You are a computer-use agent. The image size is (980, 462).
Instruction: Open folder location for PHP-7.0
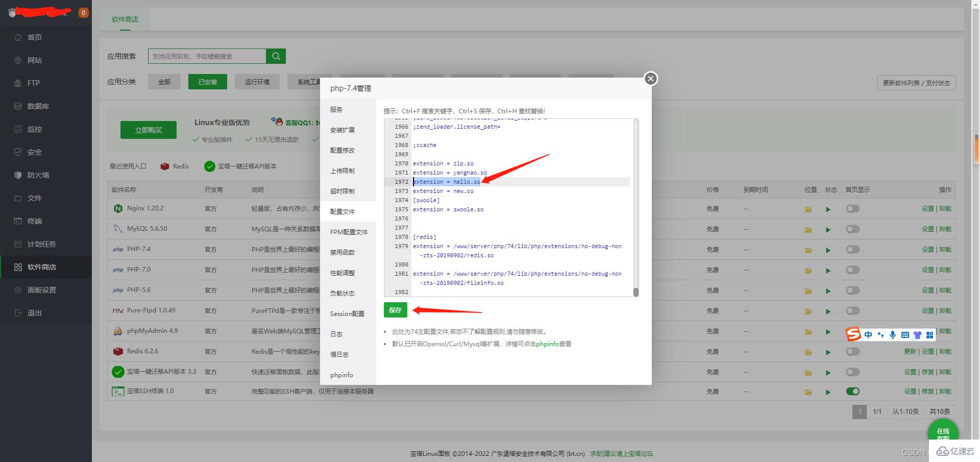tap(808, 271)
